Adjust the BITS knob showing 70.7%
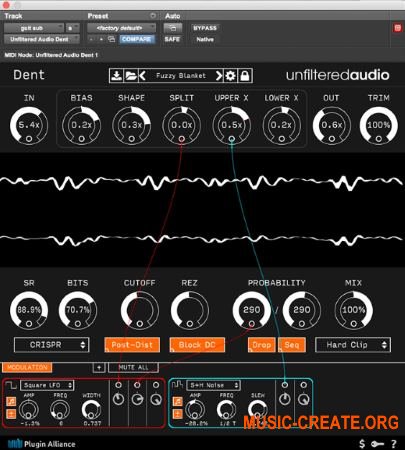405x450 pixels. tap(78, 310)
